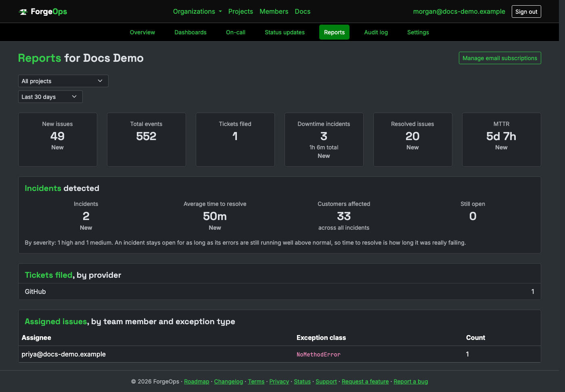Open the Settings tab
This screenshot has width=565, height=392.
[418, 32]
